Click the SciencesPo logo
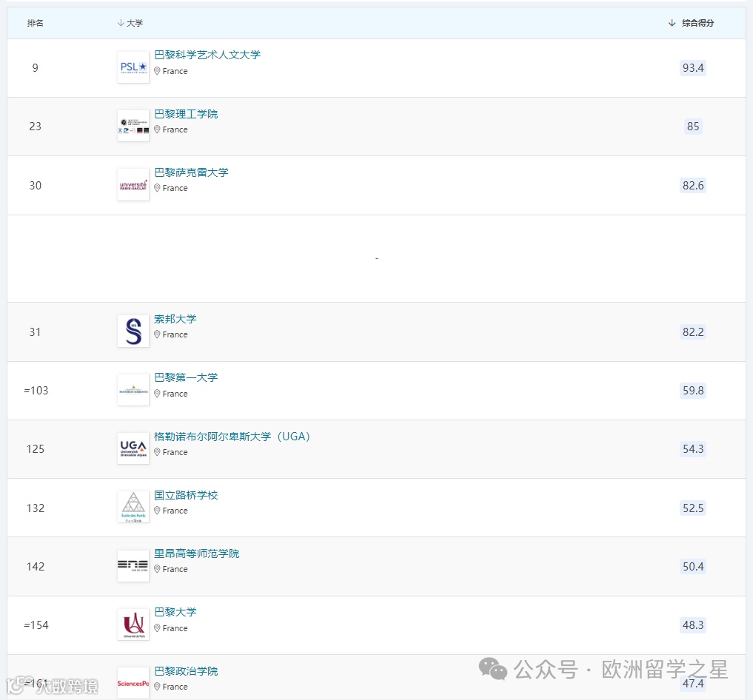 coord(133,683)
